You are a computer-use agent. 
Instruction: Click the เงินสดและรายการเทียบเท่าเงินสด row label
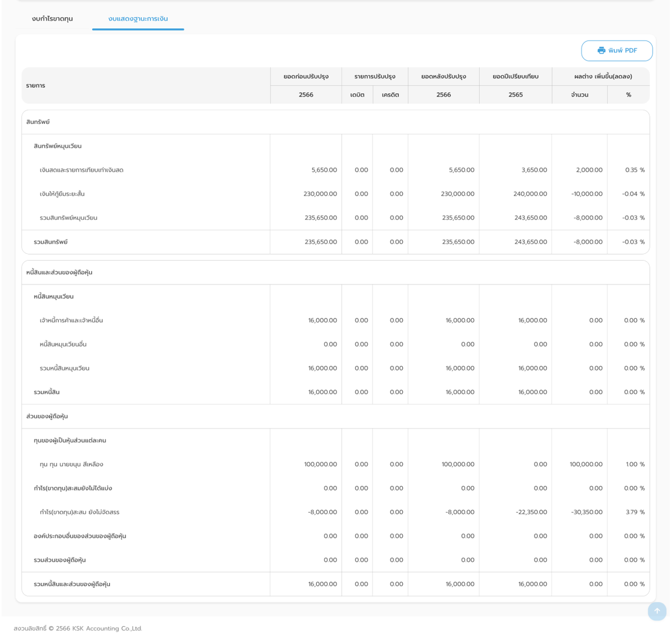[82, 170]
